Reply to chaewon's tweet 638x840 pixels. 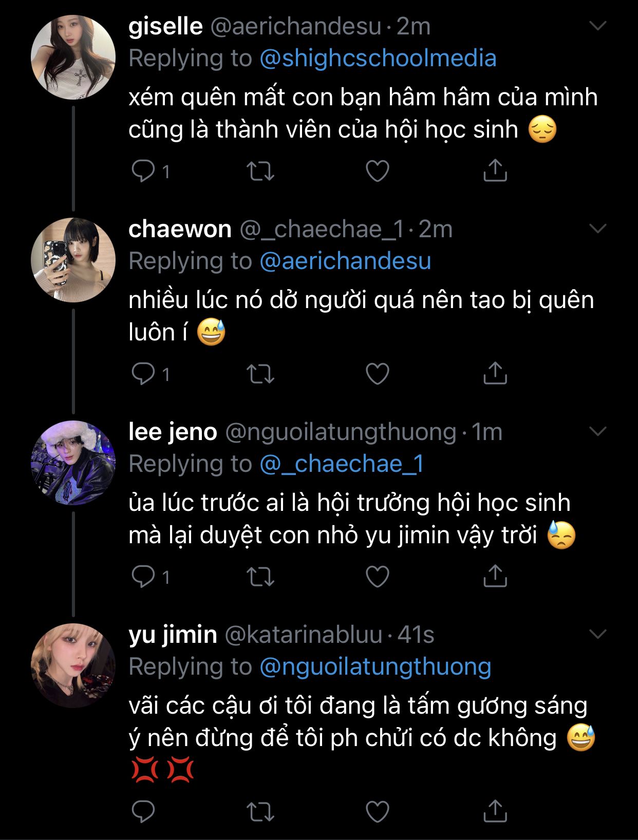143,374
